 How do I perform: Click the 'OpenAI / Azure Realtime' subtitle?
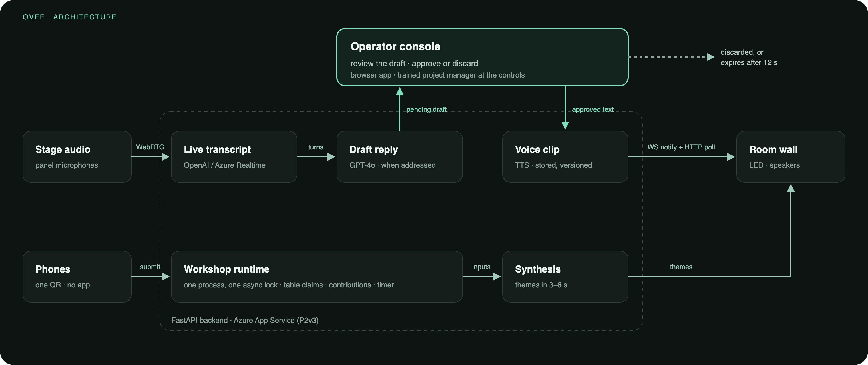[x=224, y=165]
